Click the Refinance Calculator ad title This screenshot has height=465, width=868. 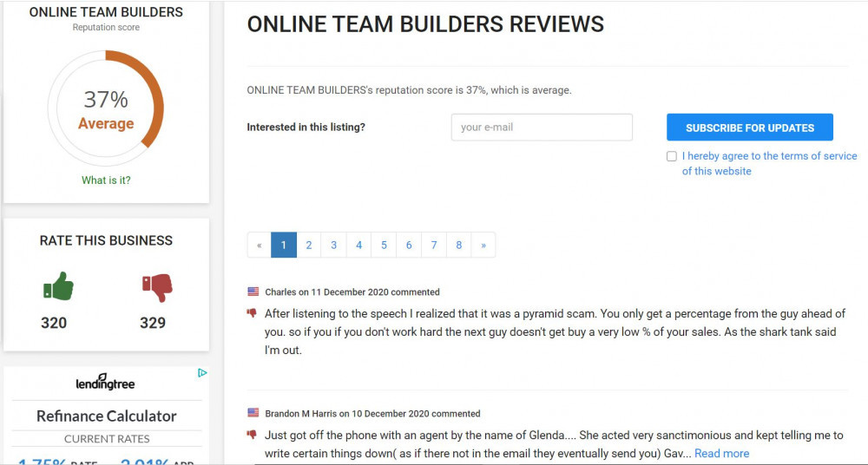[x=106, y=416]
